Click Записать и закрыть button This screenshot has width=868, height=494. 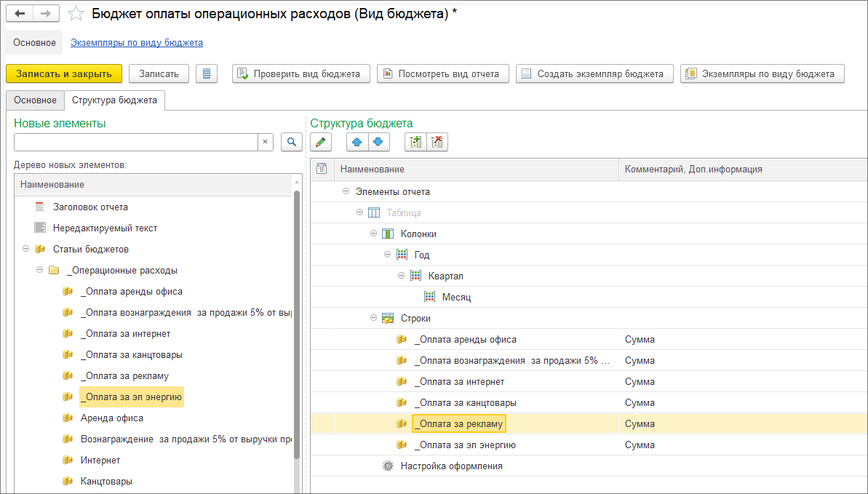[64, 73]
